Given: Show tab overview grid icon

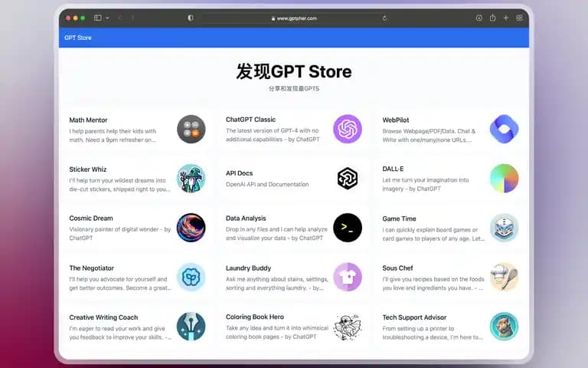Looking at the screenshot, I should pos(519,18).
